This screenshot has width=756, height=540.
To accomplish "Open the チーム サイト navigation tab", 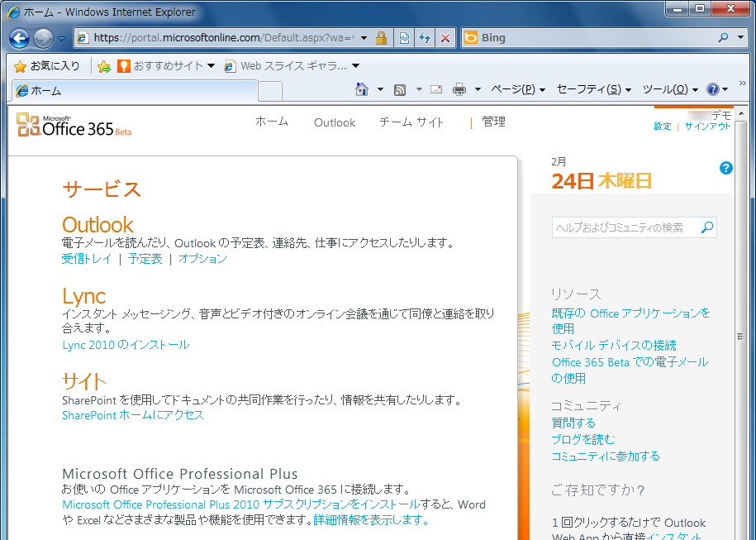I will 411,122.
